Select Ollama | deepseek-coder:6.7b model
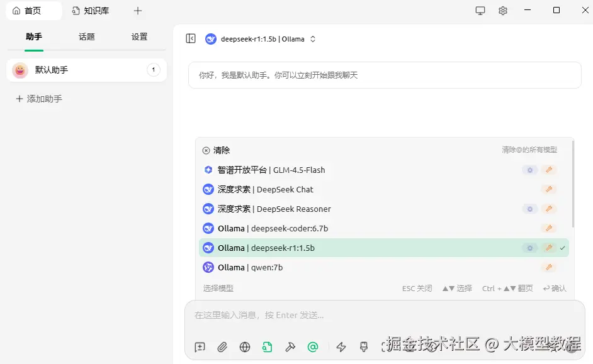593x364 pixels. coord(383,228)
